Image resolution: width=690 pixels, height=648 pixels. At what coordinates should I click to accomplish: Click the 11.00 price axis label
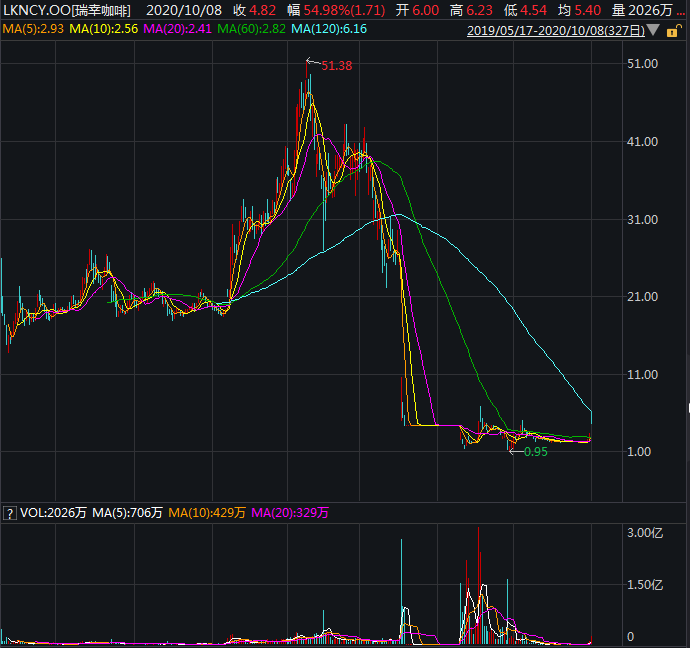tap(642, 375)
